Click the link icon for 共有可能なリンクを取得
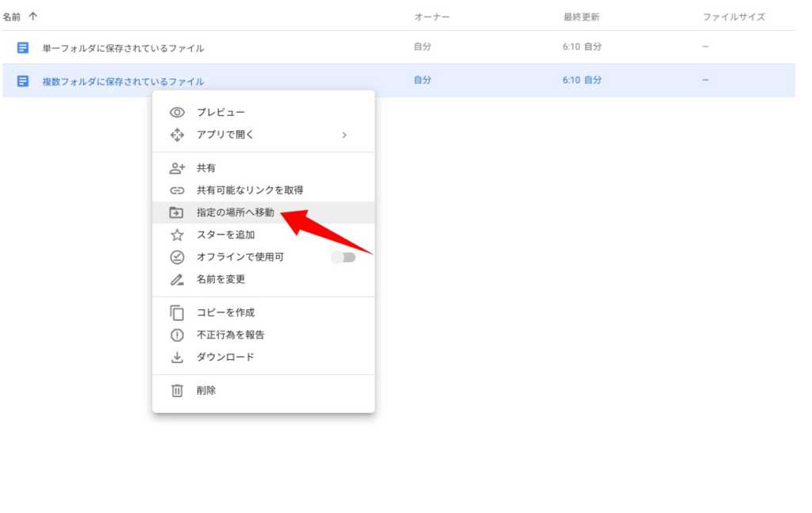 (x=177, y=190)
